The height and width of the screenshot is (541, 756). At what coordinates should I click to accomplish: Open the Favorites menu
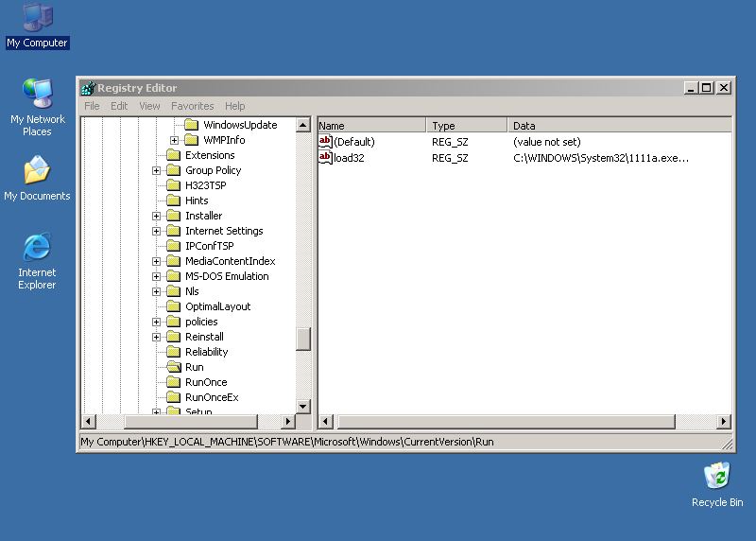pos(193,106)
